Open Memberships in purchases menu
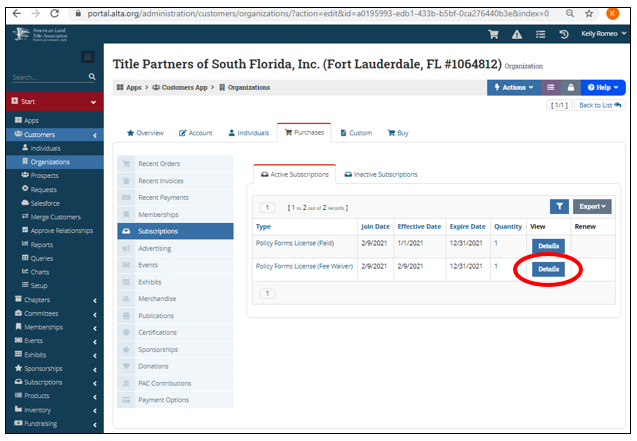The height and width of the screenshot is (441, 637). pos(176,214)
